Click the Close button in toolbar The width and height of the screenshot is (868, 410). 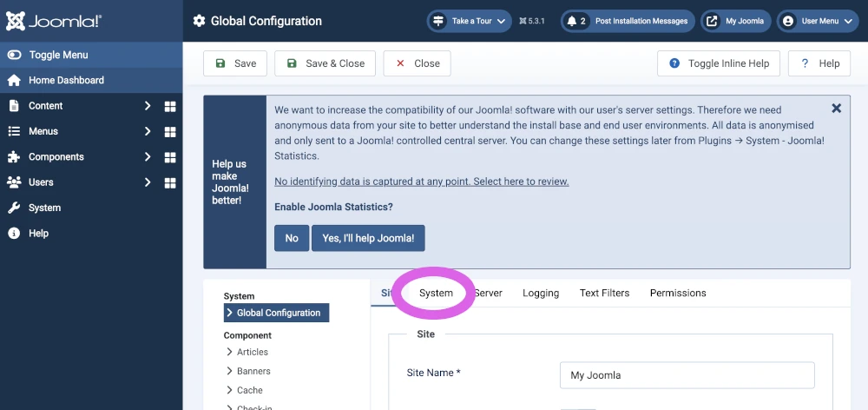pyautogui.click(x=417, y=63)
